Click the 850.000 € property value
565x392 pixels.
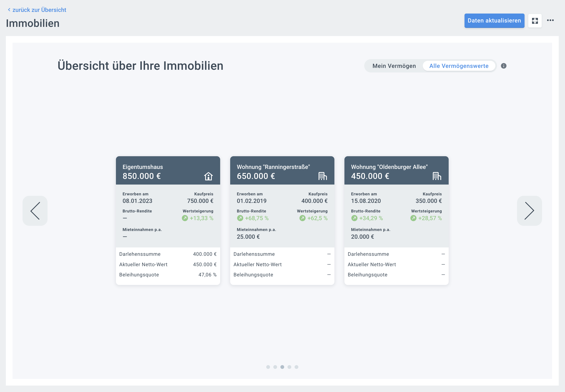142,176
